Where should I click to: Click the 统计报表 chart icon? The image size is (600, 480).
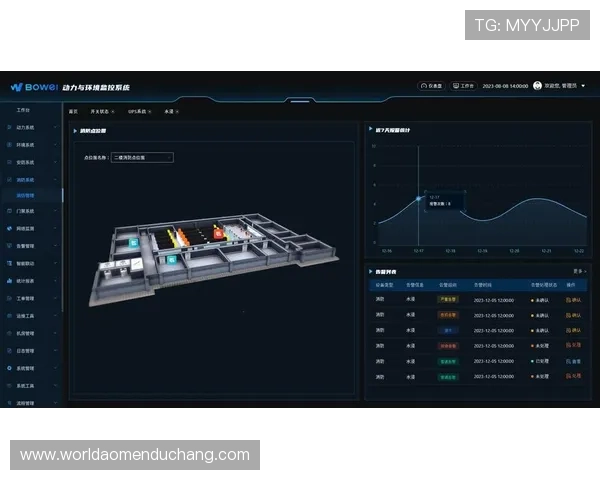(9, 281)
